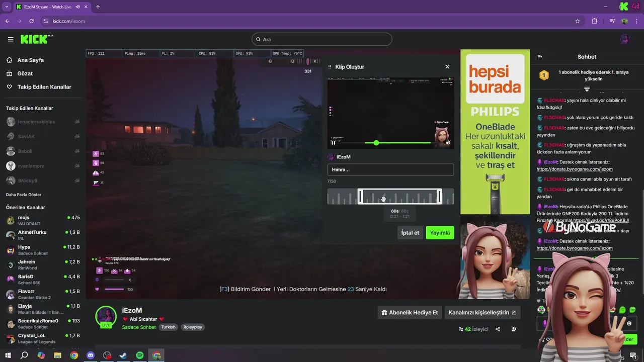Open recommended channel Elayja
Screen dimensions: 644x362
point(43,309)
